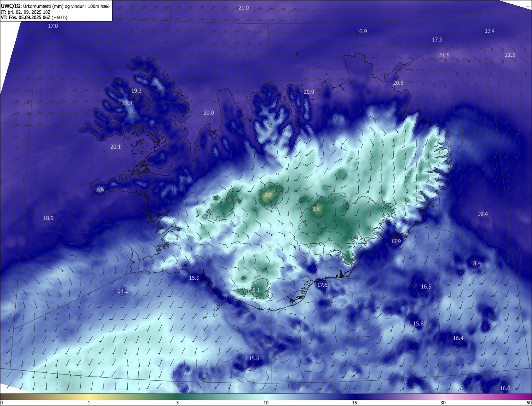Click the color scale tick labeled 15
Image resolution: width=532 pixels, height=406 pixels.
coord(355,403)
